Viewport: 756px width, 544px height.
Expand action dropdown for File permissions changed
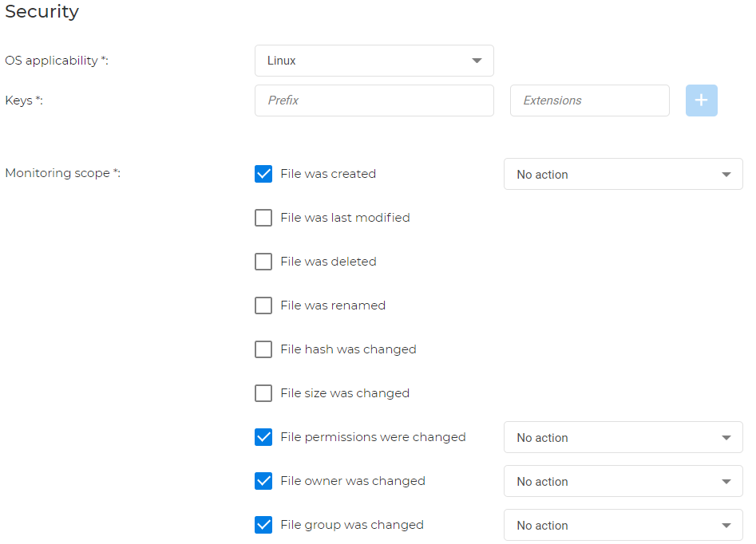(623, 437)
